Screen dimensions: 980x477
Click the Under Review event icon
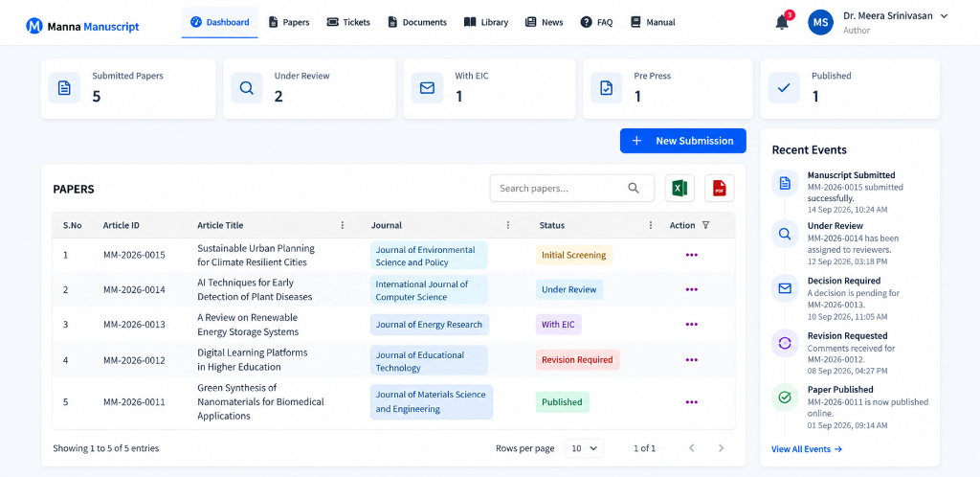click(785, 234)
